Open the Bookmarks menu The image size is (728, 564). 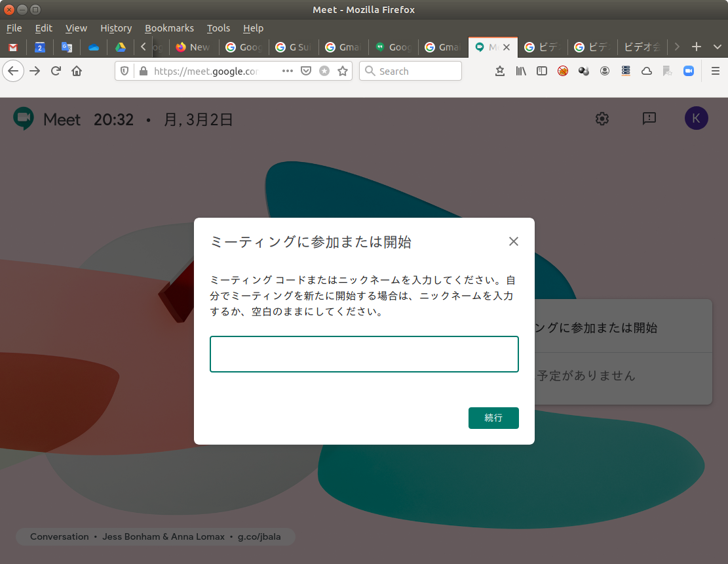click(x=169, y=28)
